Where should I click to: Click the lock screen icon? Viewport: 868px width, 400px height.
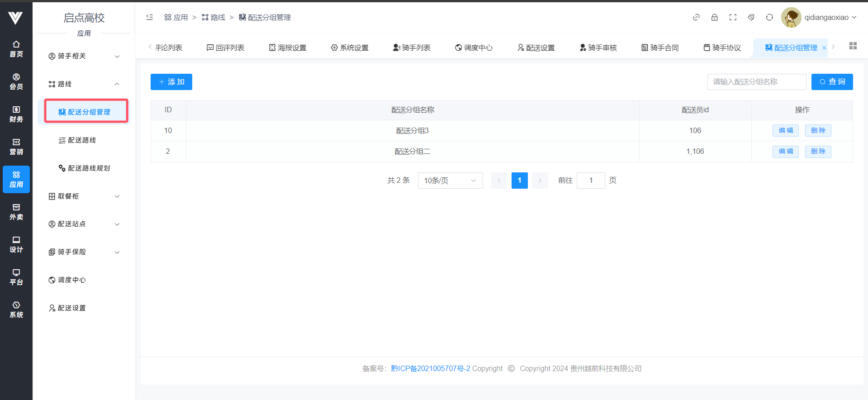[x=715, y=17]
